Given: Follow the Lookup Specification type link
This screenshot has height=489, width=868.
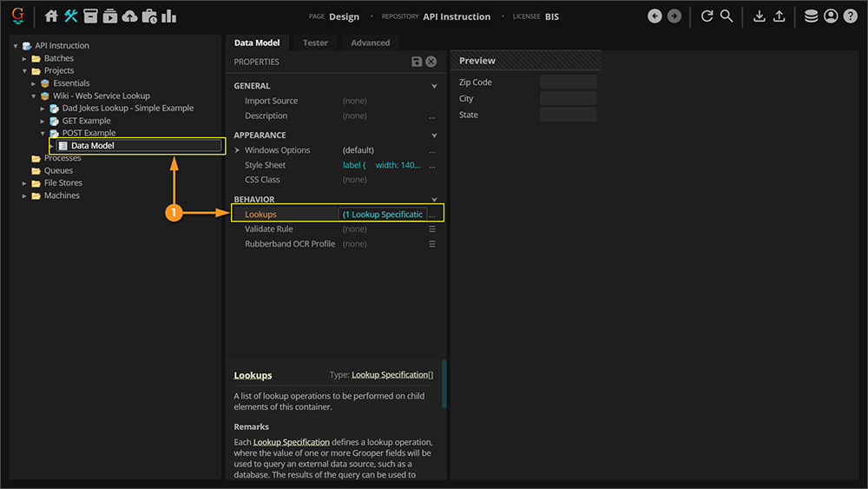Looking at the screenshot, I should (389, 375).
